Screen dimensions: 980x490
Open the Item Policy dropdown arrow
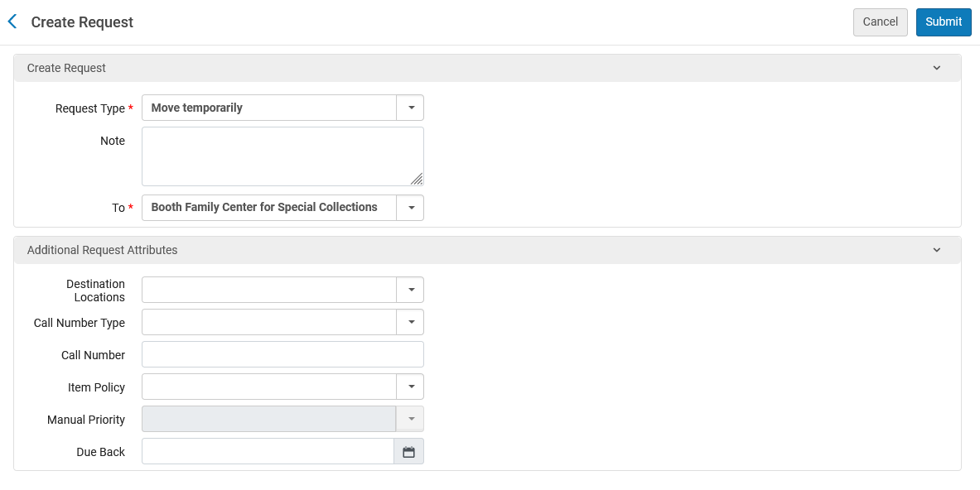(411, 387)
